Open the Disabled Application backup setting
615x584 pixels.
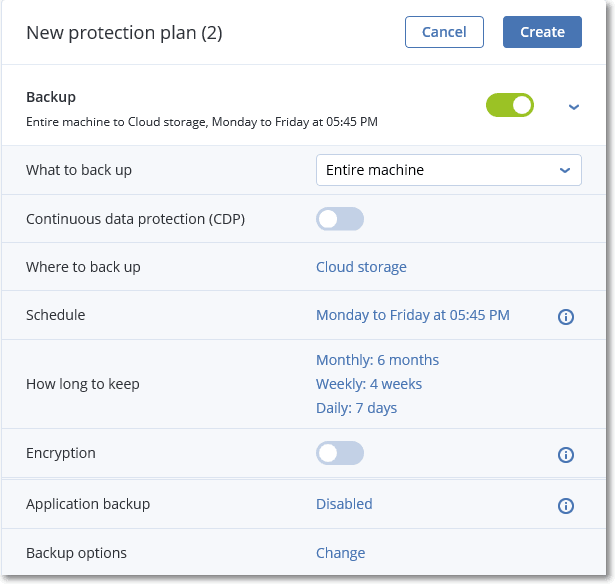344,504
